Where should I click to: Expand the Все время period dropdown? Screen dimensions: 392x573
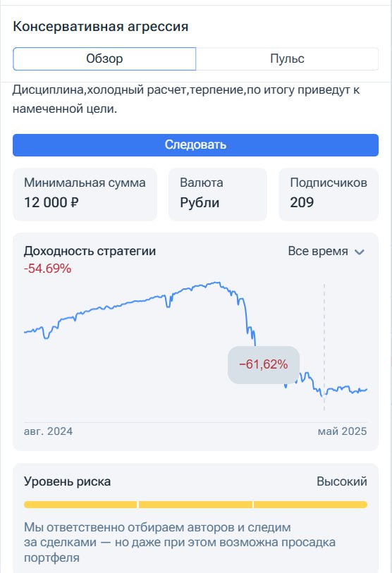pyautogui.click(x=326, y=252)
